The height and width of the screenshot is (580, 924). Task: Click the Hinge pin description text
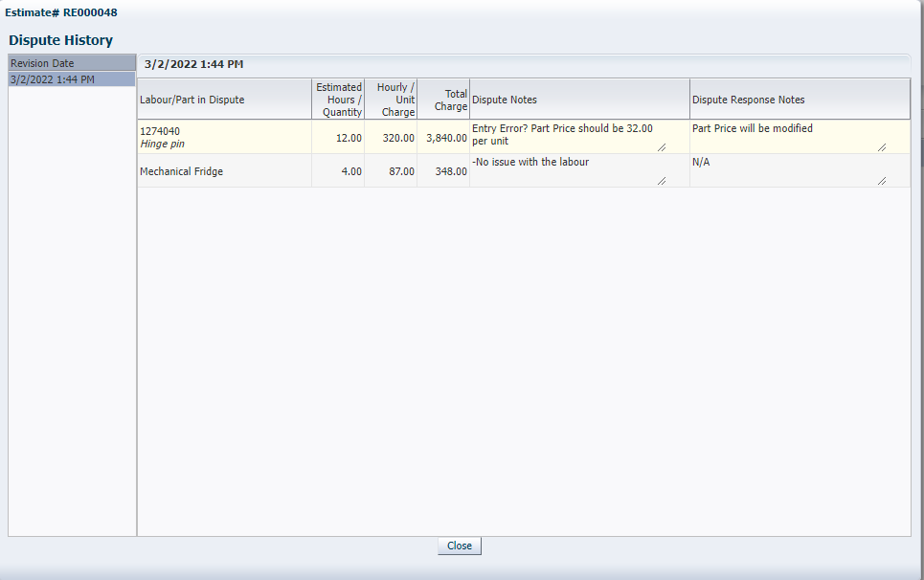pyautogui.click(x=162, y=144)
